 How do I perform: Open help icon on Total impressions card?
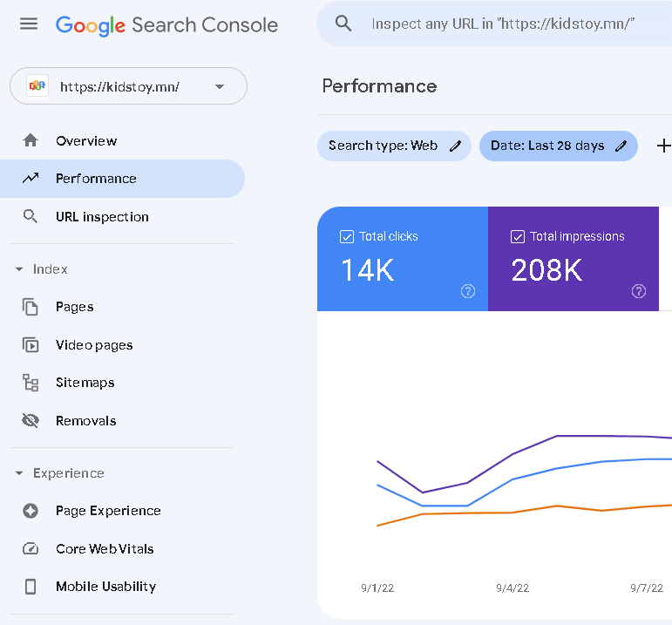coord(639,291)
